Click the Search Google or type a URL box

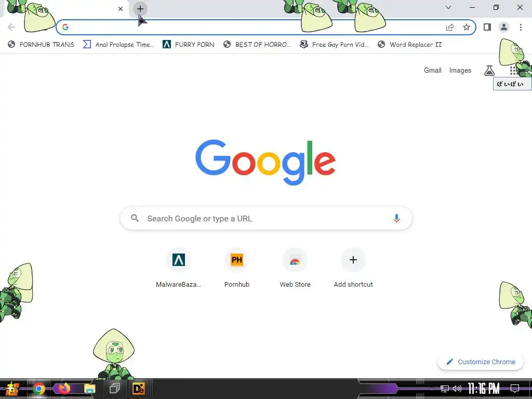click(266, 218)
